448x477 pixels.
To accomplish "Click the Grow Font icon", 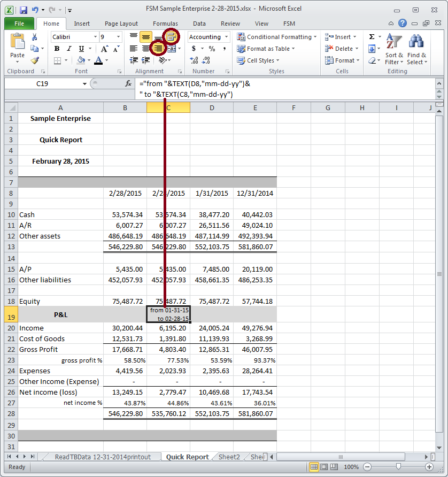I will 104,49.
